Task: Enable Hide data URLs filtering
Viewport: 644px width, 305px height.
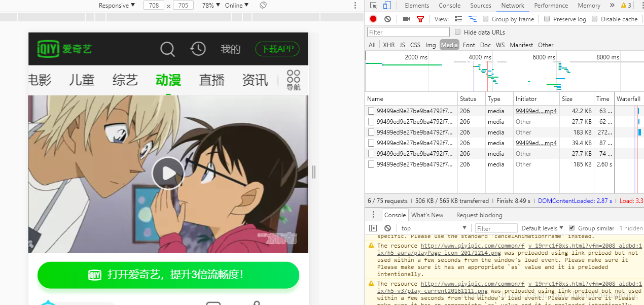Action: [458, 31]
